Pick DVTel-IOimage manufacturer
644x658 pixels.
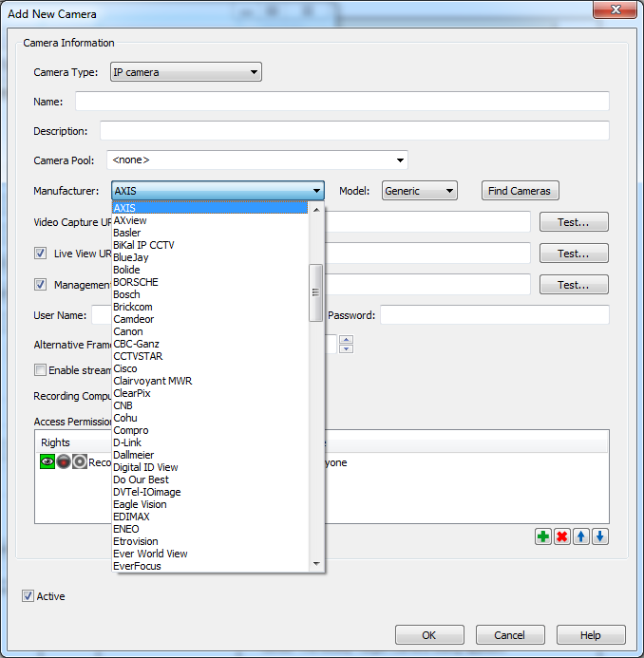click(x=210, y=492)
